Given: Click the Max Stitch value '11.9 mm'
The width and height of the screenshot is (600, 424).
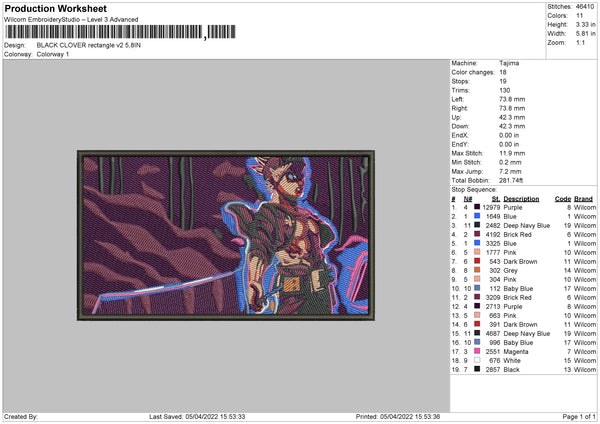Looking at the screenshot, I should [512, 153].
